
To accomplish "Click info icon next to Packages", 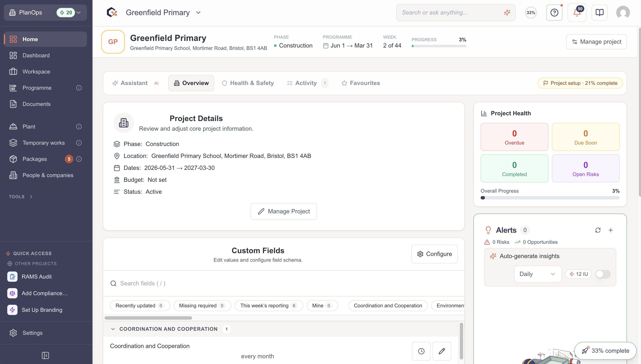I will [79, 159].
